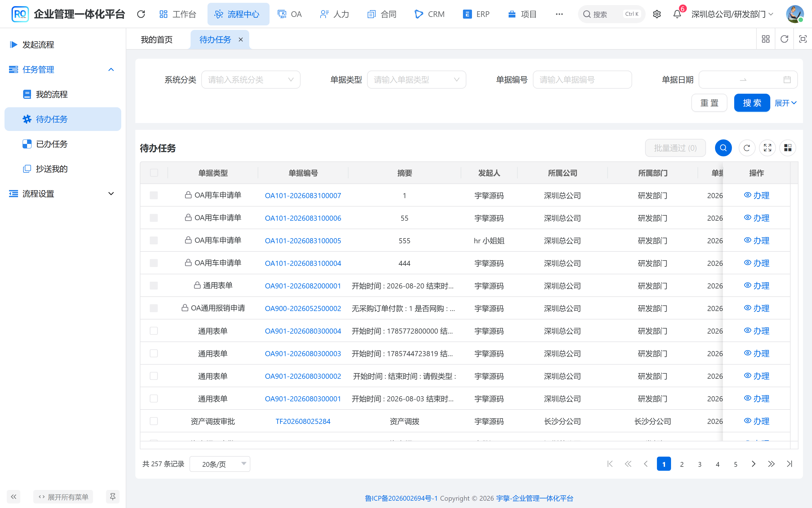Select checkbox for row OA901-2026080300002
The width and height of the screenshot is (812, 508).
pos(154,376)
